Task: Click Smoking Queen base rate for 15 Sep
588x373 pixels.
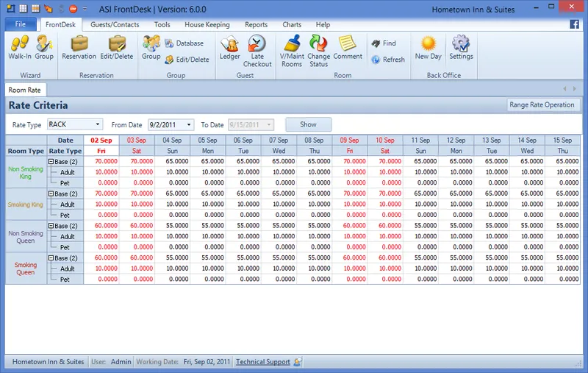Action: tap(562, 257)
